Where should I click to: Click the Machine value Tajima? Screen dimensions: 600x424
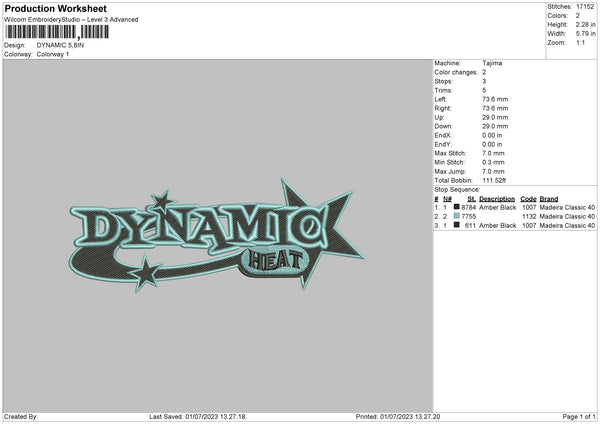tap(492, 62)
